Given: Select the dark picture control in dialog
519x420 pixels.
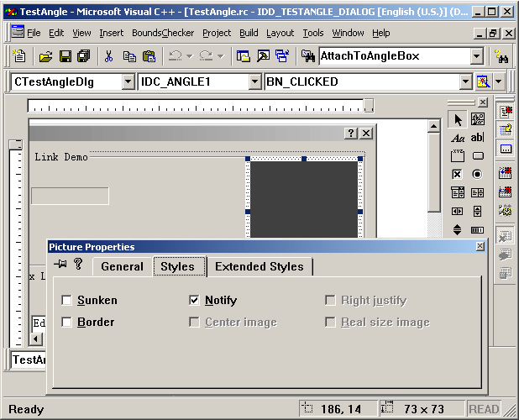Looking at the screenshot, I should (x=304, y=198).
